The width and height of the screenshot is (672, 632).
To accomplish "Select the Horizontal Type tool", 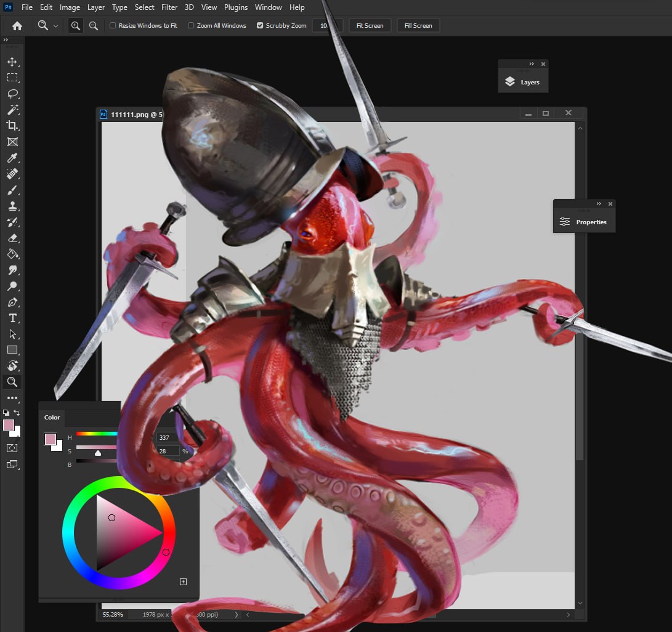I will pyautogui.click(x=12, y=318).
